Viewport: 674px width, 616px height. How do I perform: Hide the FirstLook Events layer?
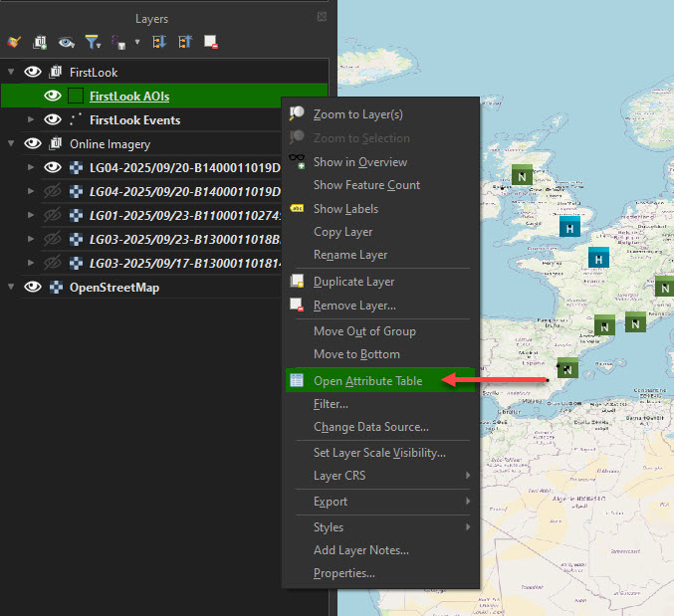point(53,120)
